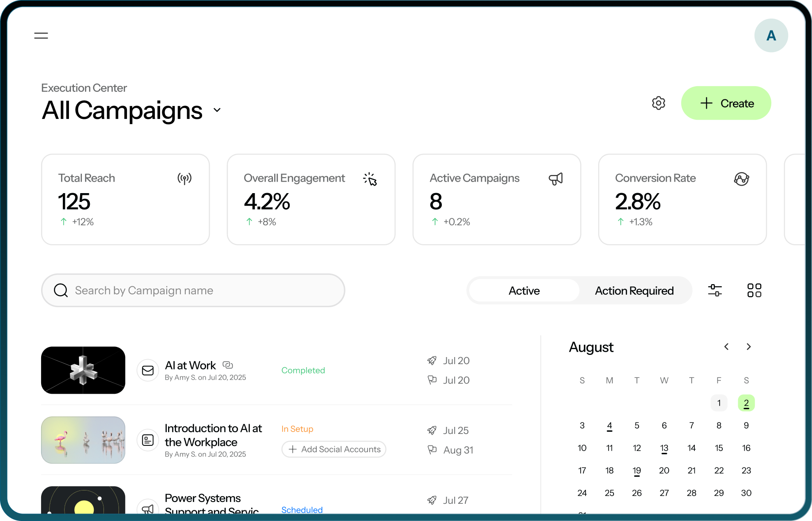The image size is (812, 521).
Task: Open AI at Work campaign title
Action: tap(190, 365)
